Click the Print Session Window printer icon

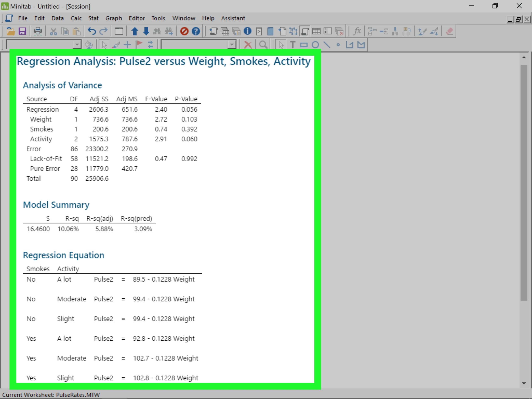[38, 31]
